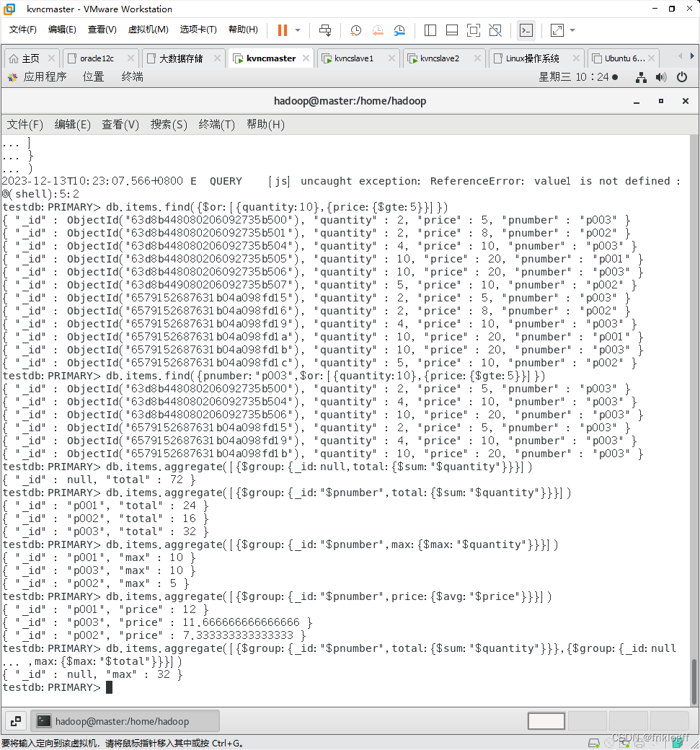The image size is (700, 750).
Task: Open the 虚拟机(M) menu
Action: [x=149, y=30]
